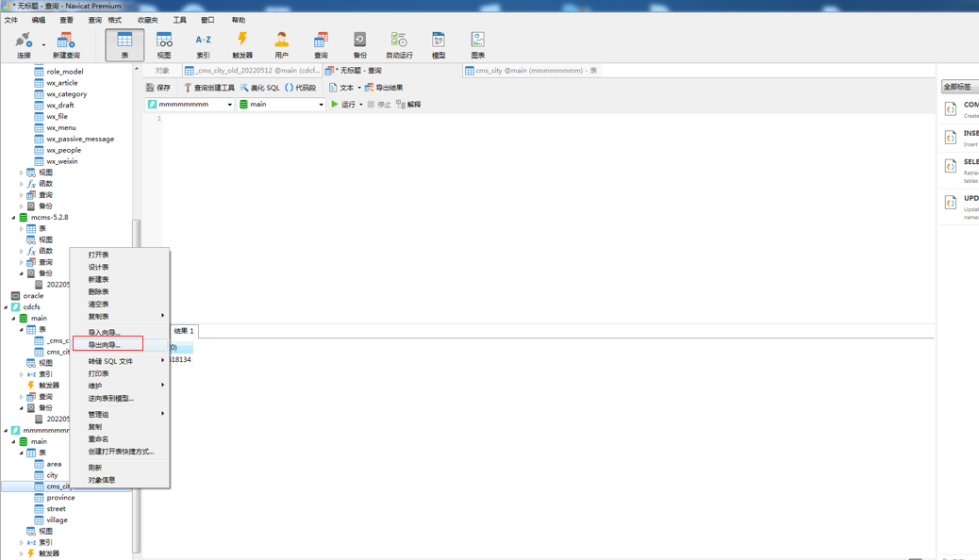Click the 索引 (Index) A-Z icon
Image resolution: width=979 pixels, height=560 pixels.
[203, 43]
